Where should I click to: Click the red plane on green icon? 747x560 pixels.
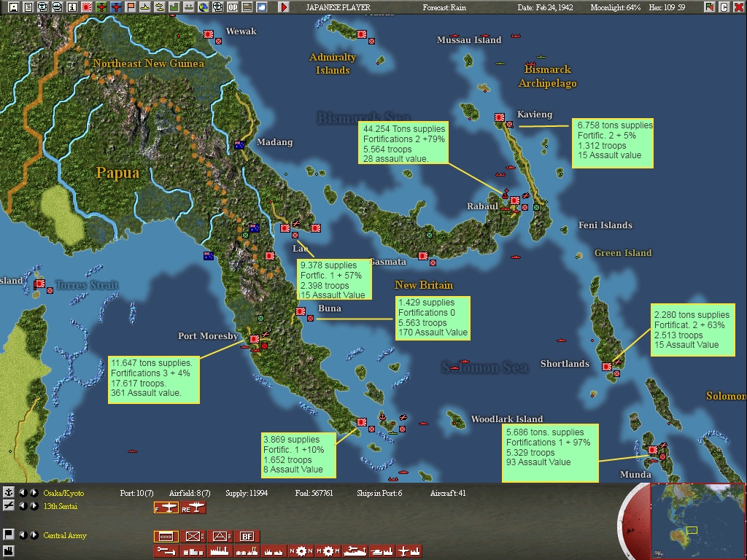101,7
